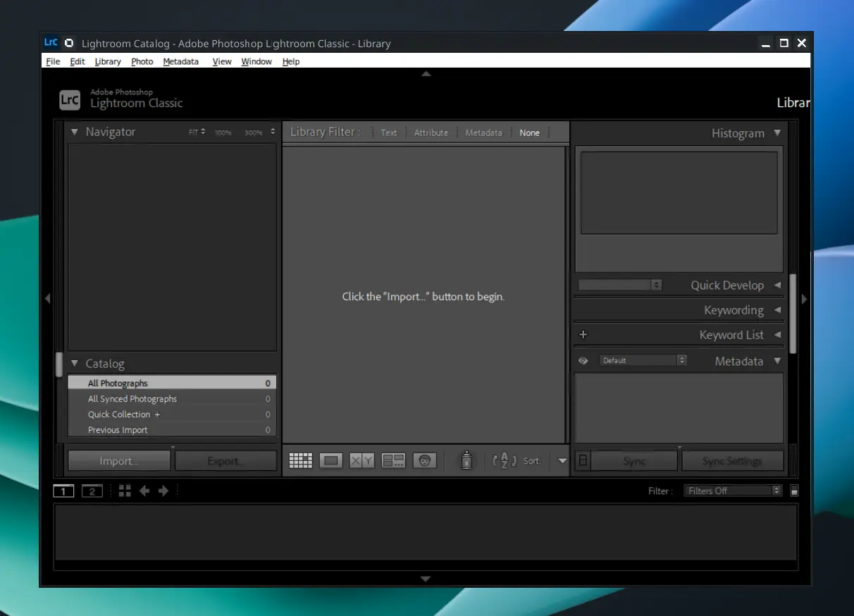Toggle the Metadata panel eye icon
This screenshot has width=854, height=616.
(x=583, y=361)
